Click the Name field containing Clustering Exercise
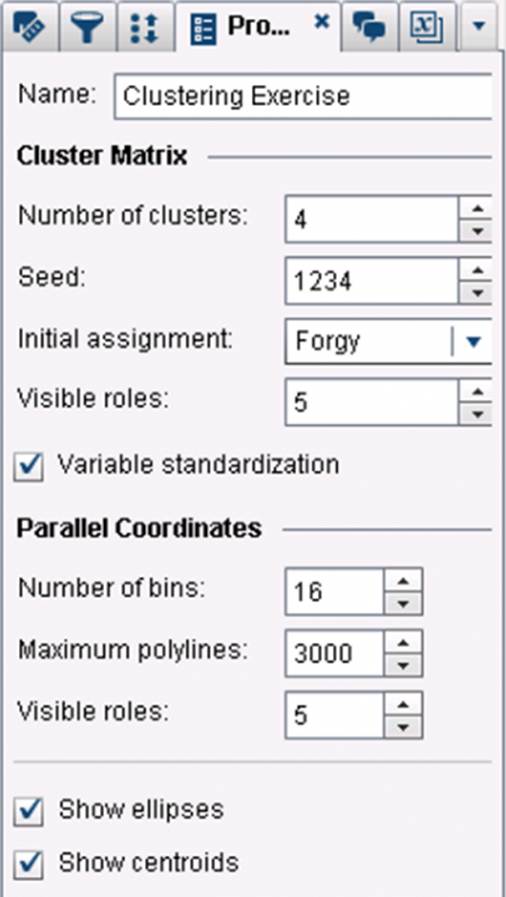This screenshot has height=897, width=506. pos(303,96)
